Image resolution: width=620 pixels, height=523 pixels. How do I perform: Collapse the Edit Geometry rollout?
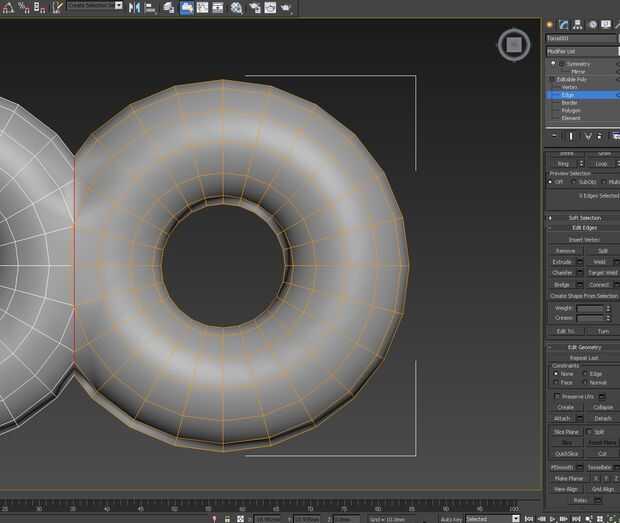[583, 347]
